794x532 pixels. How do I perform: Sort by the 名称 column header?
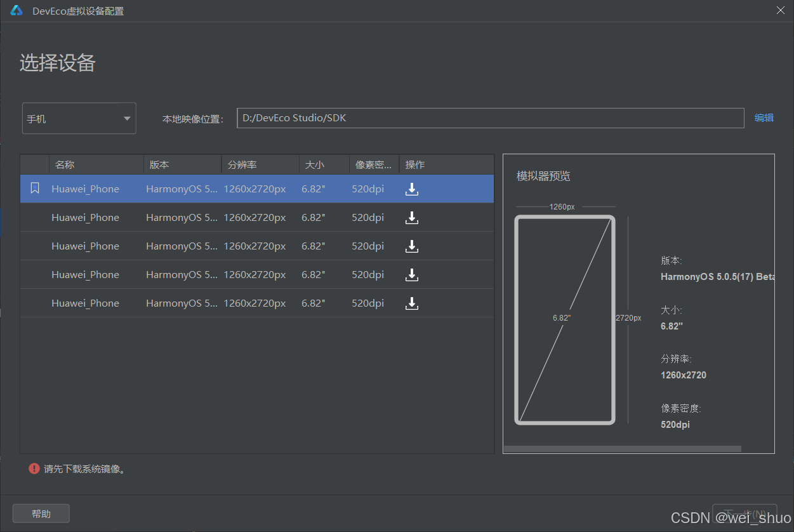(x=96, y=164)
